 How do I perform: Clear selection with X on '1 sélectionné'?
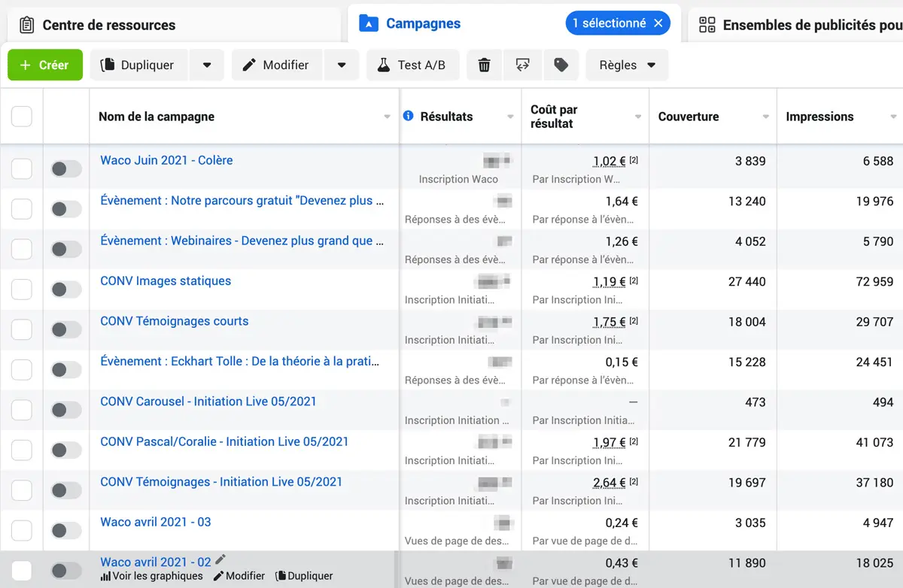click(x=658, y=23)
